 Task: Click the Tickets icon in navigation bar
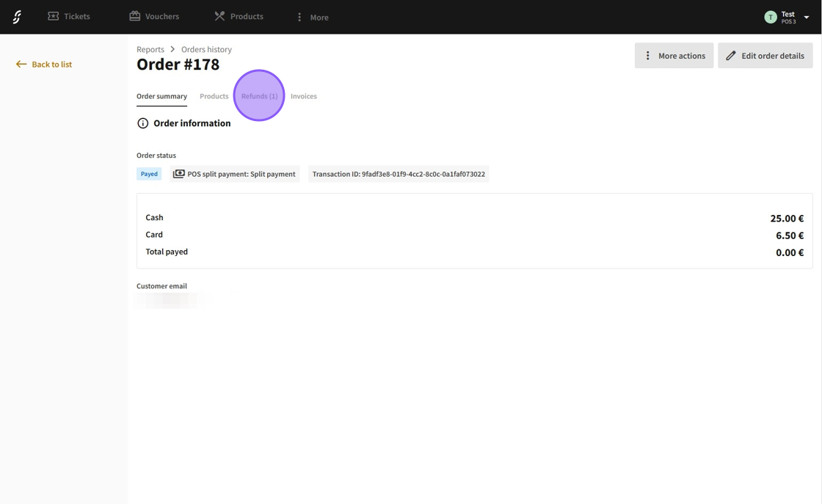coord(54,16)
